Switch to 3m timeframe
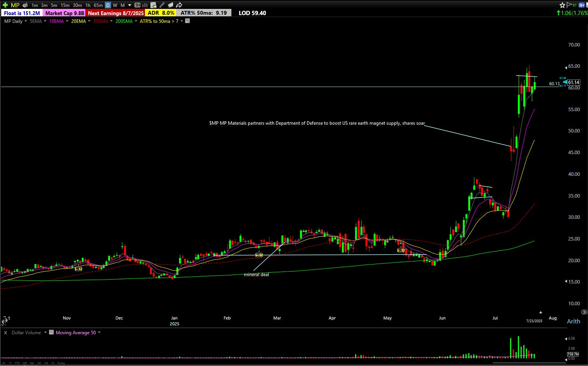Screen dimensions: 588x366 (x=44, y=5)
